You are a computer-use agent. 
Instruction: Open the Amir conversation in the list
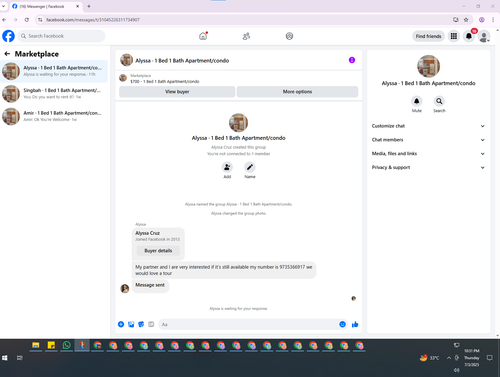(x=54, y=116)
